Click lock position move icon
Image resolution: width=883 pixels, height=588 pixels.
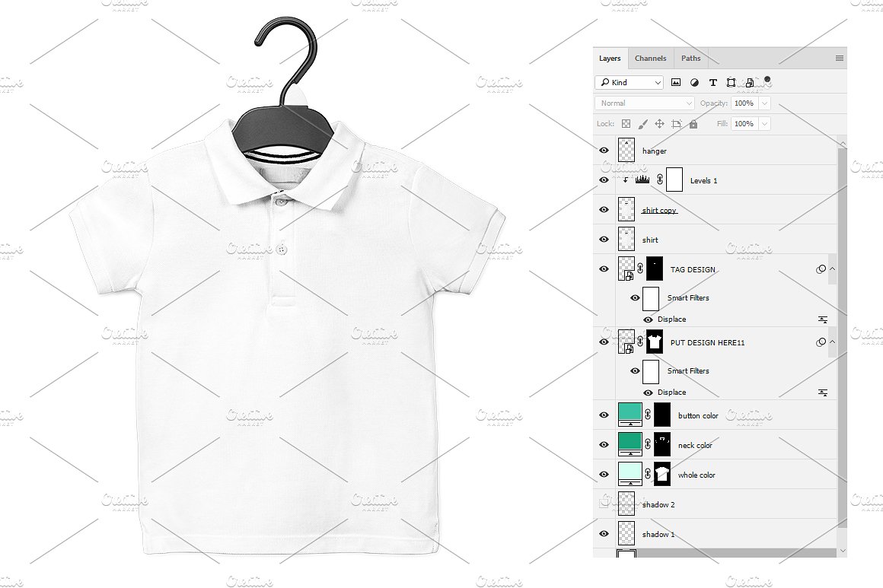pos(659,123)
